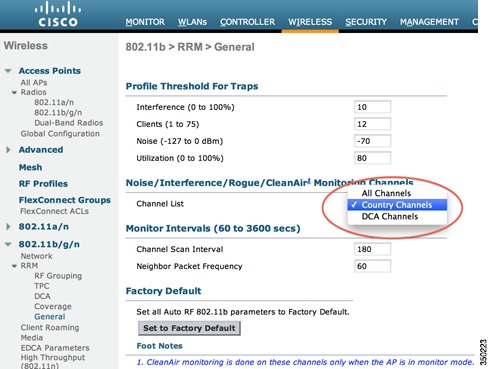Open the CleanAir footnote 1 superscript link
This screenshot has width=488, height=369.
coord(309,181)
